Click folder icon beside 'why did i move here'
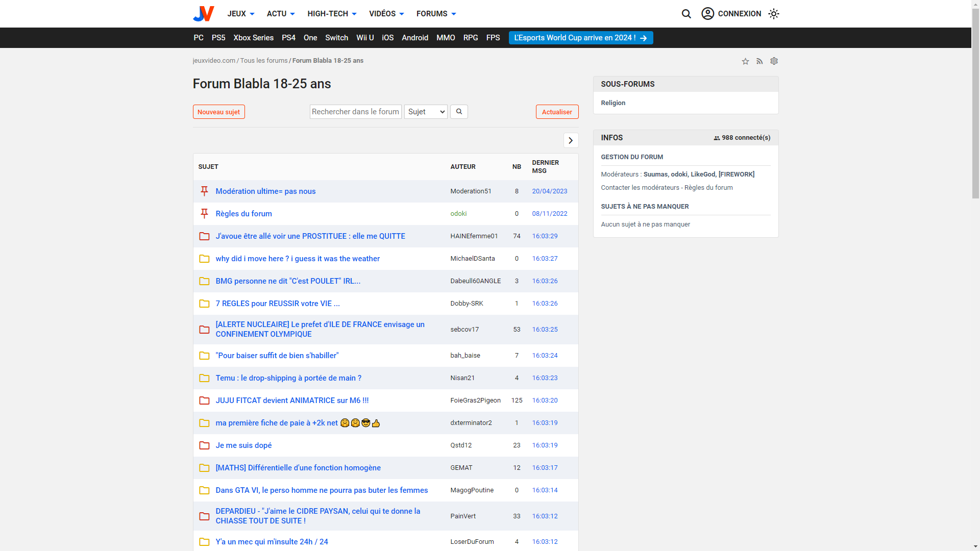This screenshot has width=980, height=551. [x=204, y=259]
